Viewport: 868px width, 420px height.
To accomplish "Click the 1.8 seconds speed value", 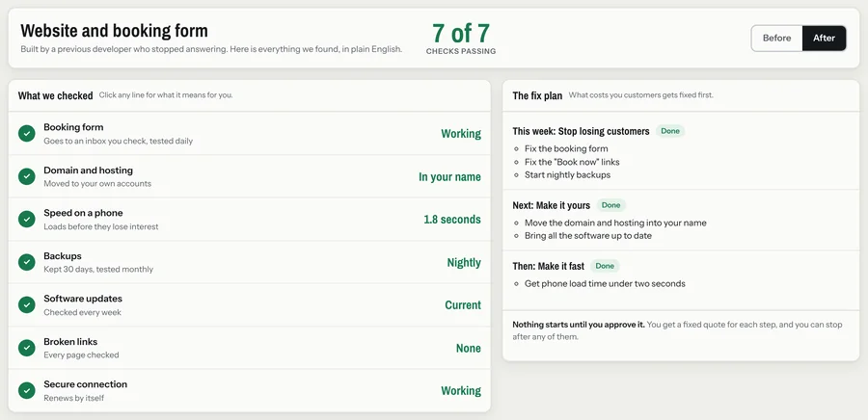I will [452, 220].
